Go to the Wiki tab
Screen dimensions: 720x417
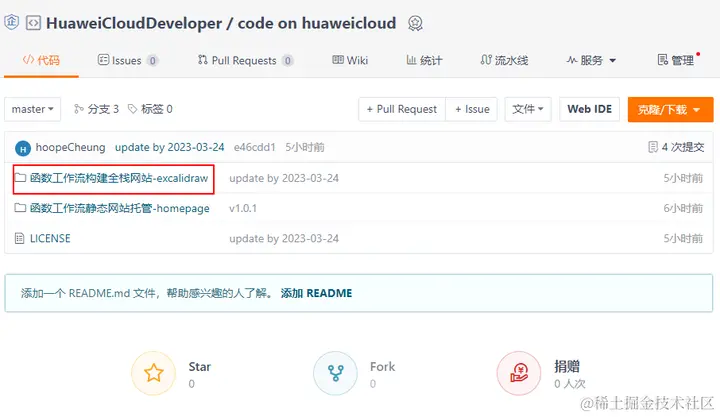tap(350, 60)
